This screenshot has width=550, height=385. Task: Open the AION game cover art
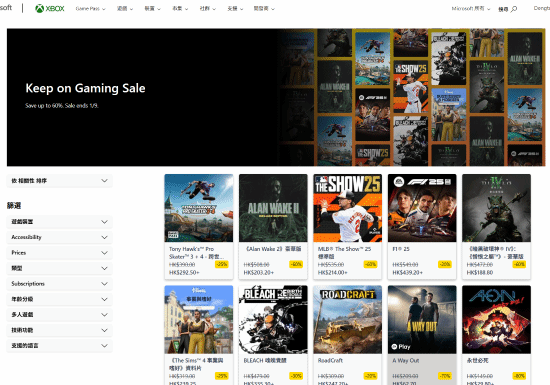tap(496, 319)
